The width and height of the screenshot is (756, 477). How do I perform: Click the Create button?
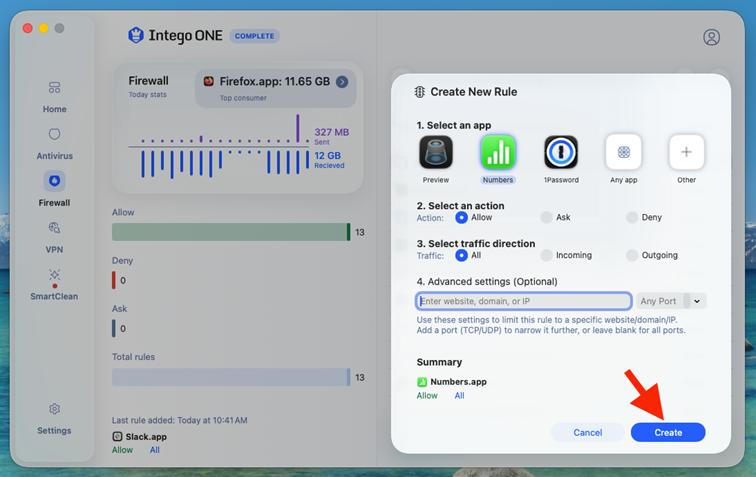coord(668,433)
